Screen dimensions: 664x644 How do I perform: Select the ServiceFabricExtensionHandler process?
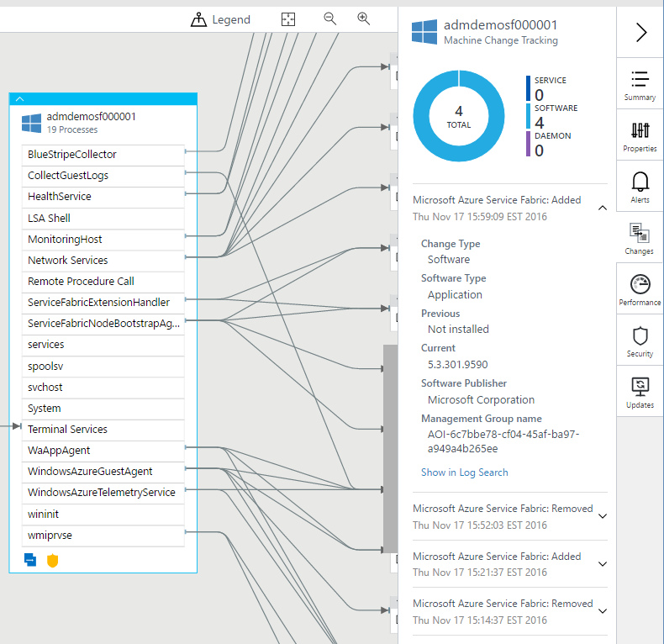coord(103,303)
